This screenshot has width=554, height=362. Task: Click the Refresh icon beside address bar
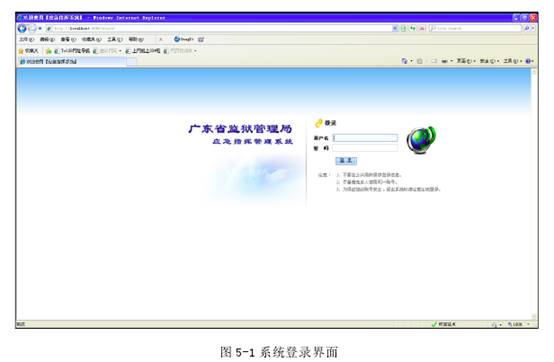coord(413,28)
